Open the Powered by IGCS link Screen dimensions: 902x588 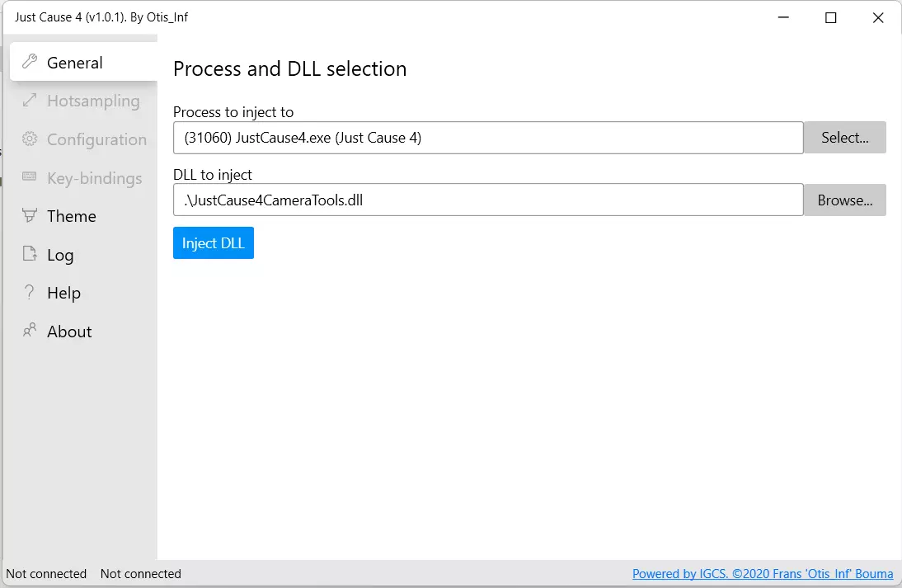click(762, 574)
